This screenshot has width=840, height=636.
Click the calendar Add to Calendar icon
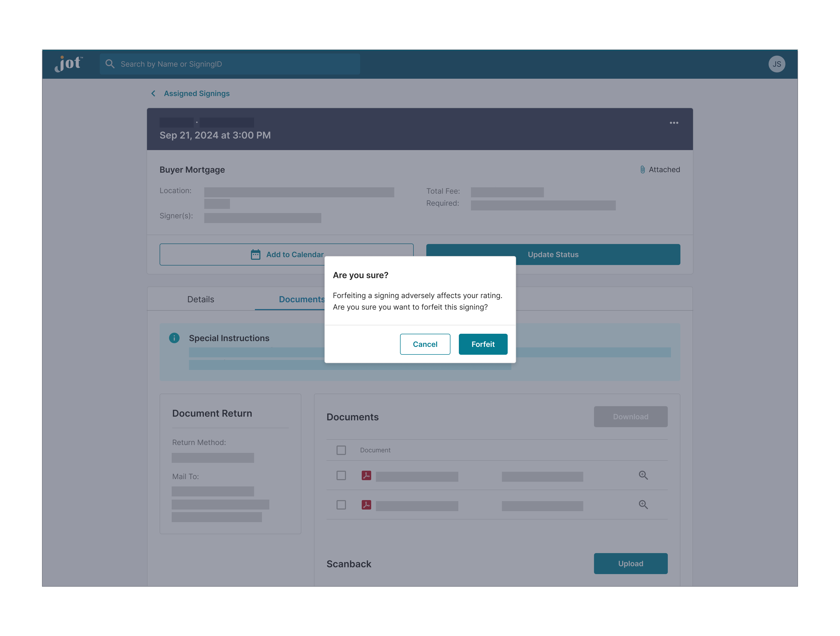point(256,254)
